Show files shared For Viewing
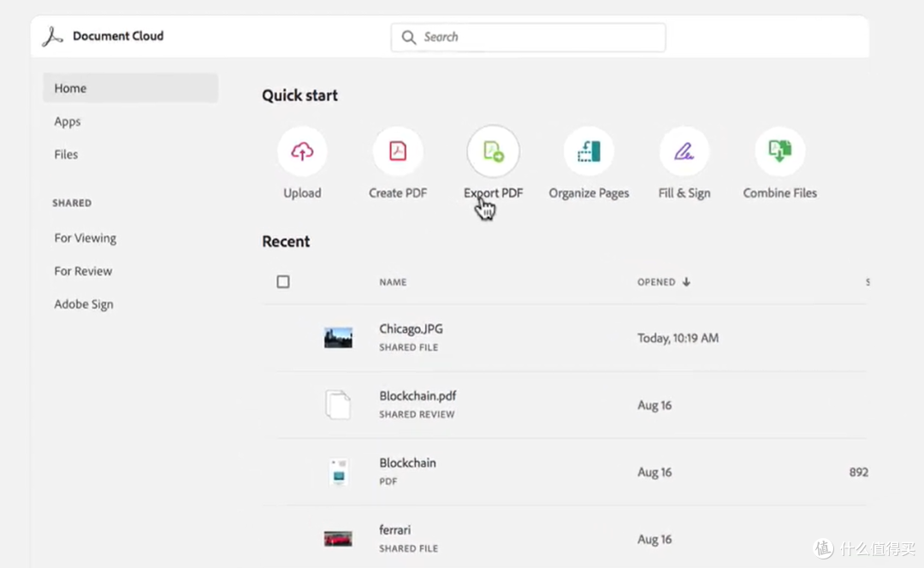Image resolution: width=924 pixels, height=568 pixels. 86,238
